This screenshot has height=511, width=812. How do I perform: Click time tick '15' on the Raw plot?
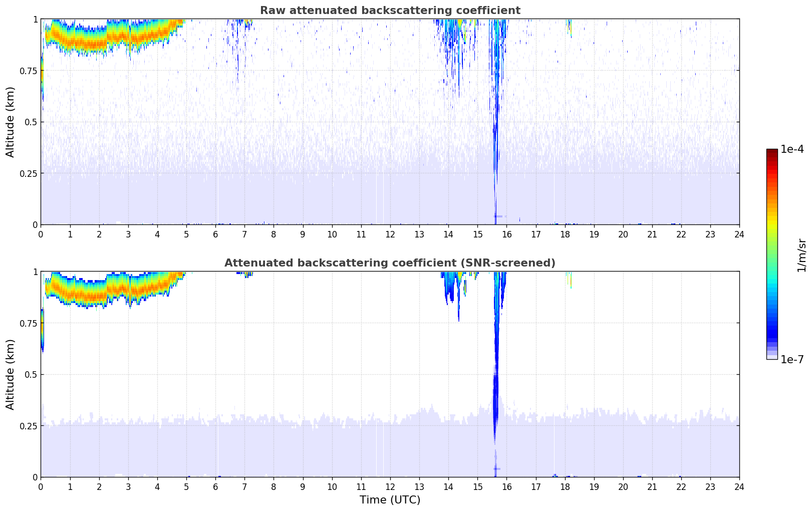[477, 234]
